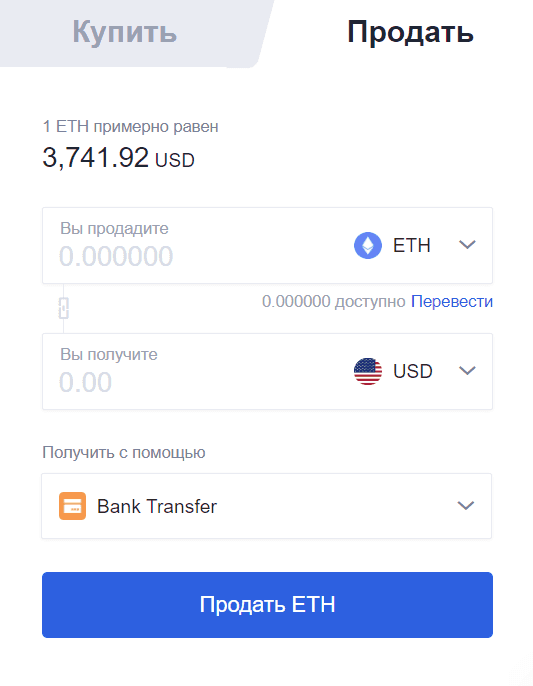This screenshot has width=533, height=686.
Task: Expand the USD currency dropdown chevron
Action: 467,371
